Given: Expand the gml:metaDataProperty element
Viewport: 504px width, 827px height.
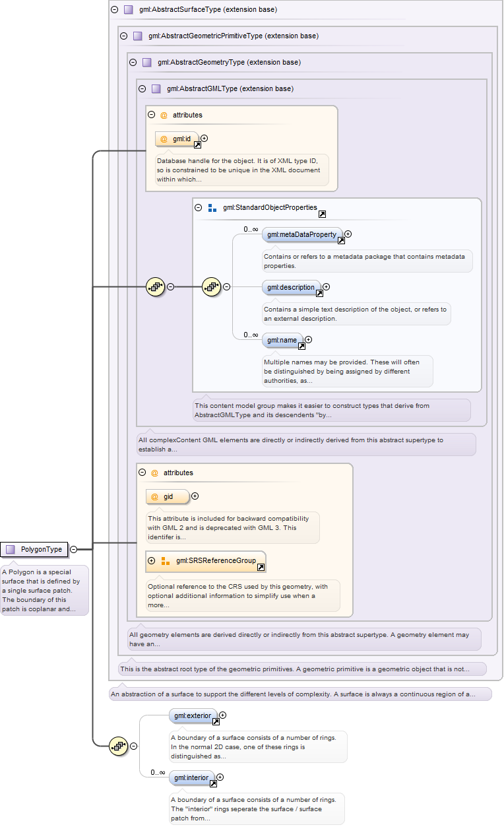Looking at the screenshot, I should point(348,234).
